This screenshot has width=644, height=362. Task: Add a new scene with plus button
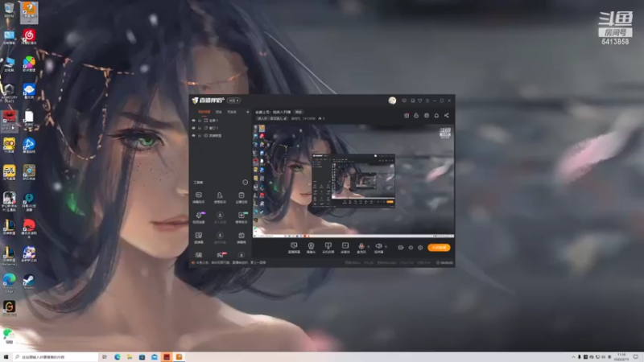coord(247,112)
